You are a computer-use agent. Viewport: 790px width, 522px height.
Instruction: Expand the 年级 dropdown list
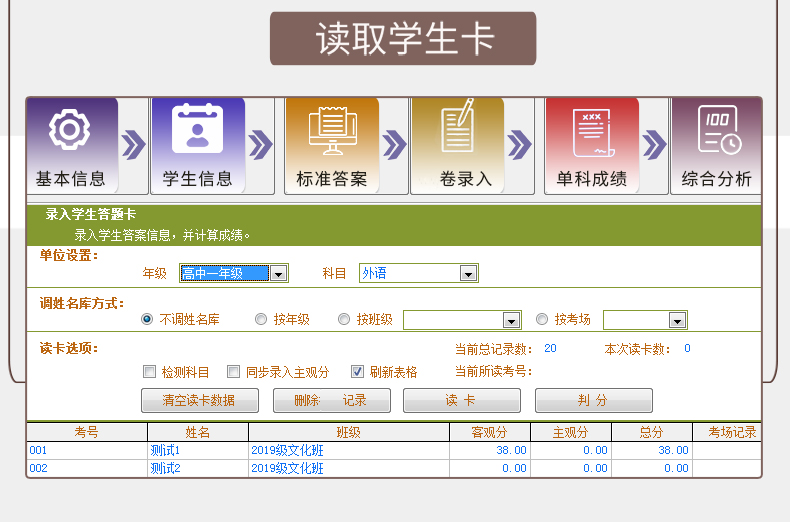coord(279,274)
